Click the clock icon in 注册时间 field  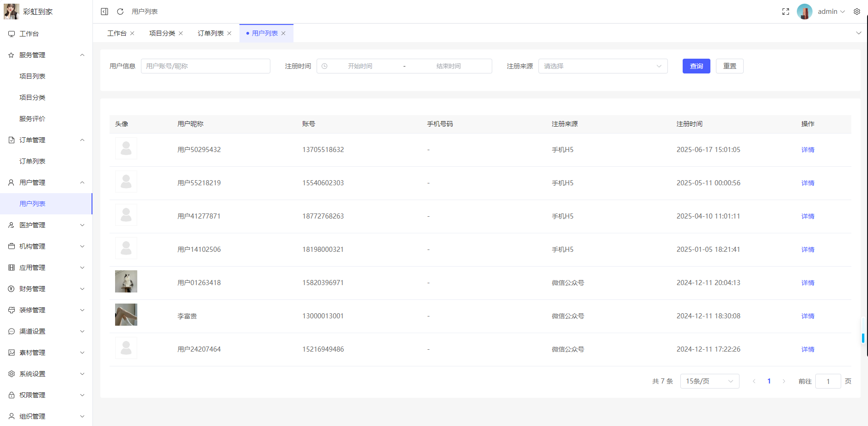(x=324, y=66)
